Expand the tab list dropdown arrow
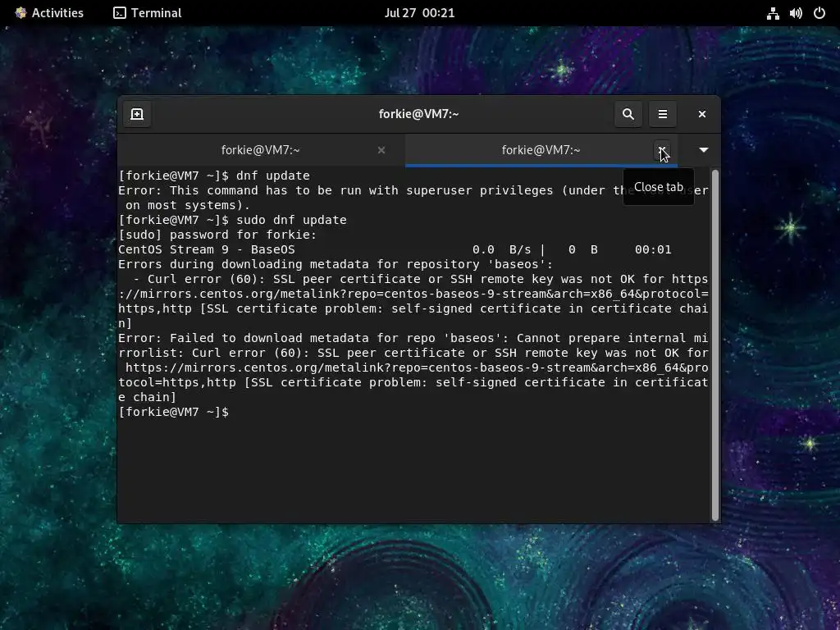This screenshot has width=840, height=630. pyautogui.click(x=704, y=150)
